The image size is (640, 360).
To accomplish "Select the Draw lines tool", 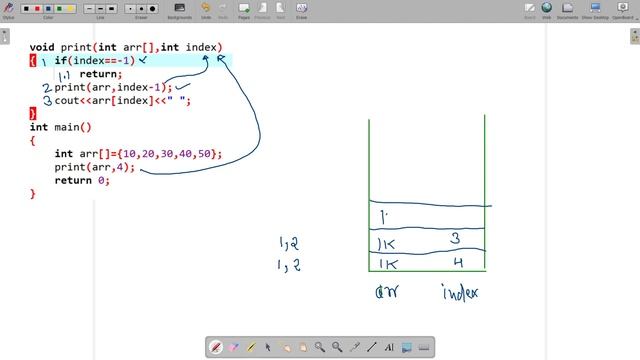I will (371, 347).
